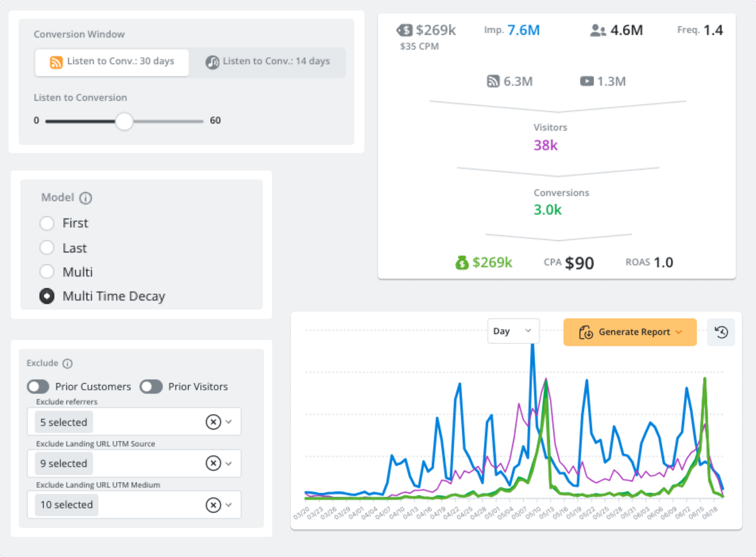
Task: Switch to Listen to Conv.: 14 days tab
Action: (x=267, y=62)
